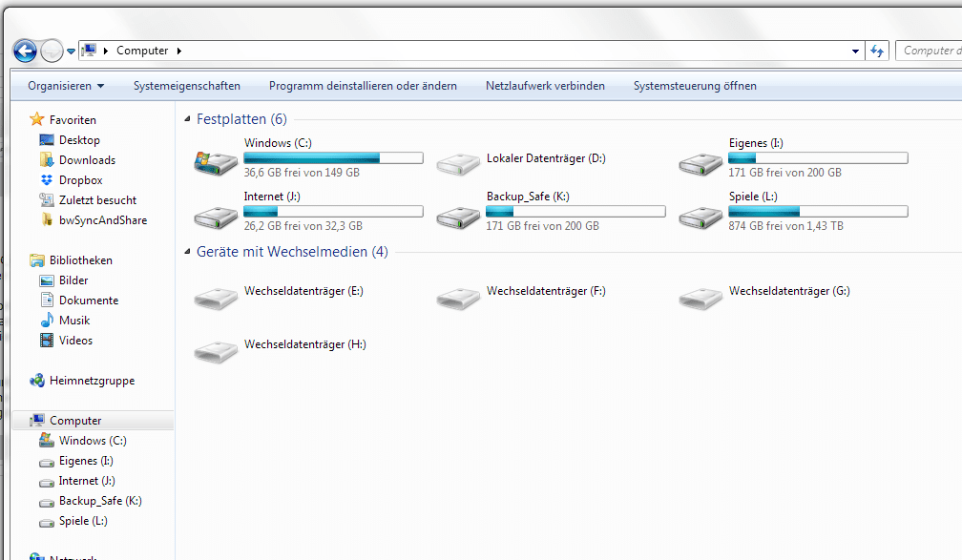Open recent pages dropdown next to navigation arrows
Screen dimensions: 962x560
coord(72,52)
